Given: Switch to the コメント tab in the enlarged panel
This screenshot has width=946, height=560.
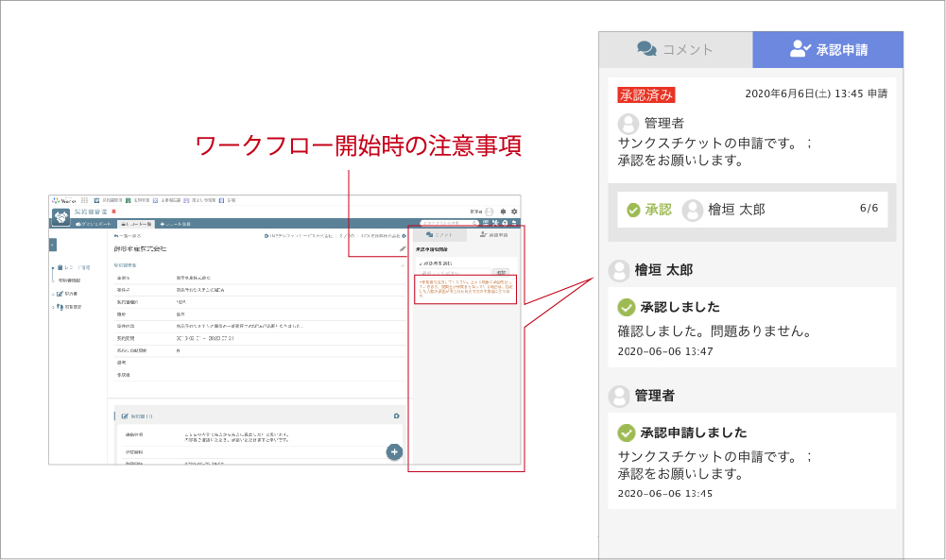Looking at the screenshot, I should tap(675, 50).
